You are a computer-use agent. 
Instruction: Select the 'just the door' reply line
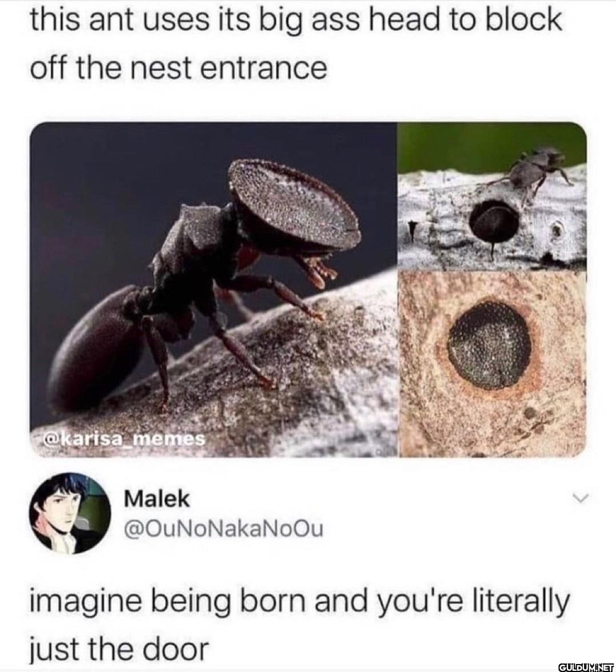click(119, 649)
